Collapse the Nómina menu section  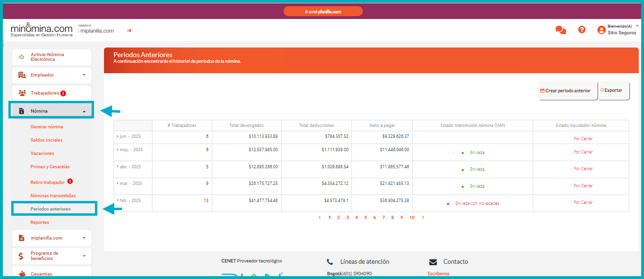[x=84, y=111]
